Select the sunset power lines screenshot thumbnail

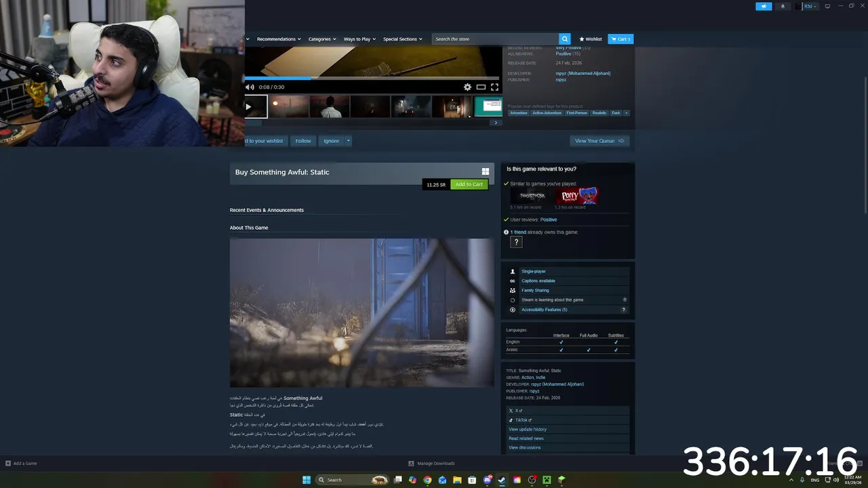290,106
